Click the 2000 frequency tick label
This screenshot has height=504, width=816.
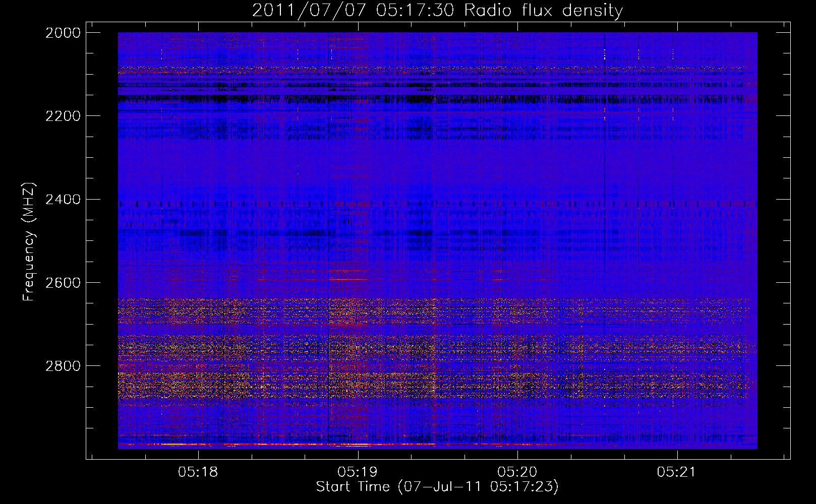(63, 33)
